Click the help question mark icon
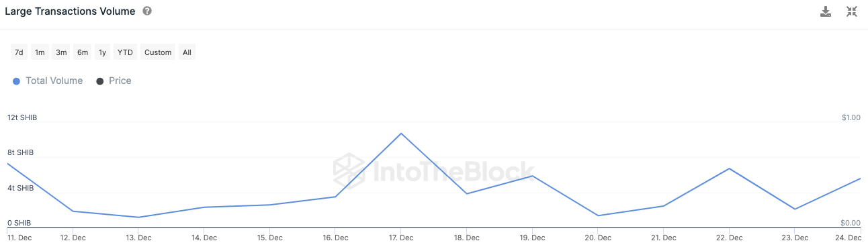Image resolution: width=868 pixels, height=247 pixels. [x=147, y=11]
